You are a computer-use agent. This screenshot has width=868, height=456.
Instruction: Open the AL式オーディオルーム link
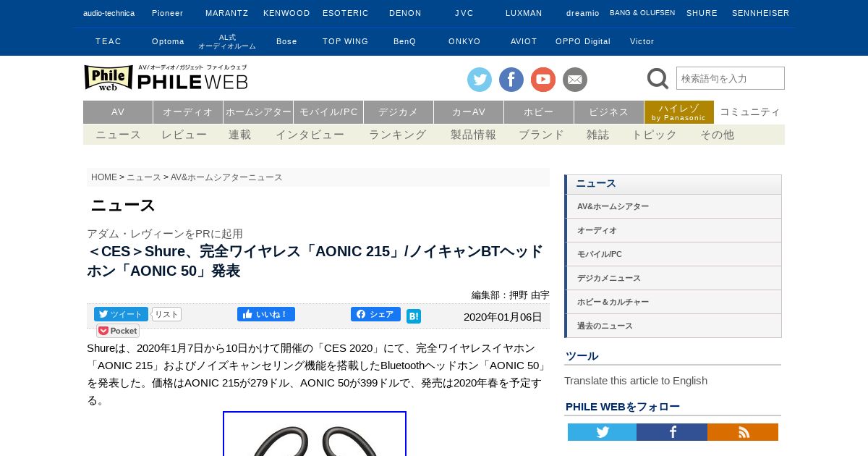coord(226,41)
